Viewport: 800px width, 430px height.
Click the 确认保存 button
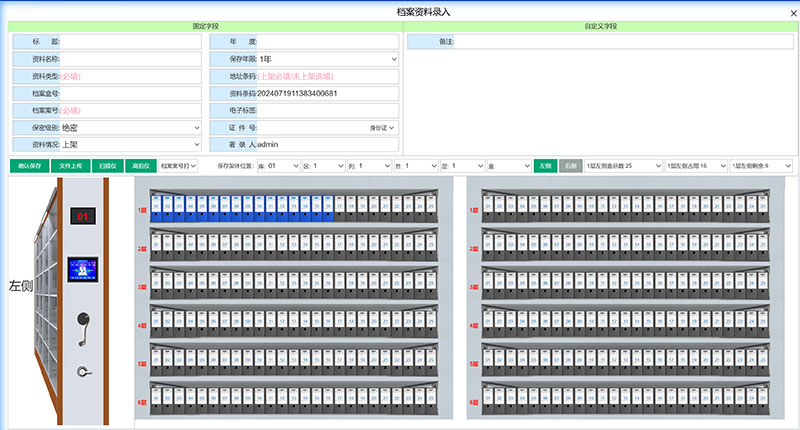pos(30,165)
